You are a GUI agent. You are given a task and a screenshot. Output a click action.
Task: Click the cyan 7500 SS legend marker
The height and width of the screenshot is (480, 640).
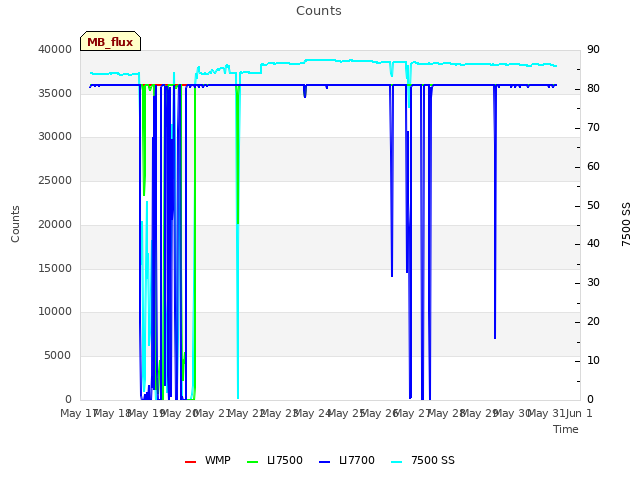pos(397,462)
